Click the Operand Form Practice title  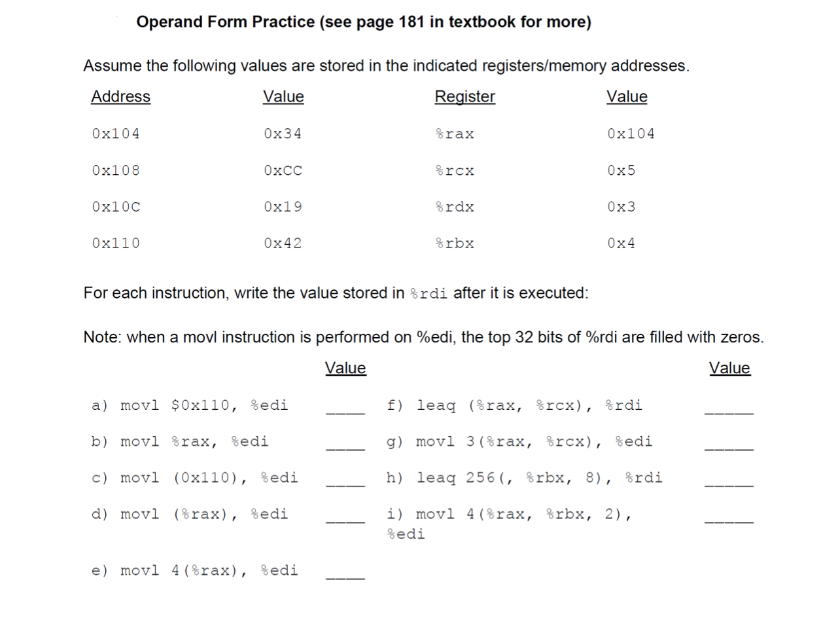364,22
